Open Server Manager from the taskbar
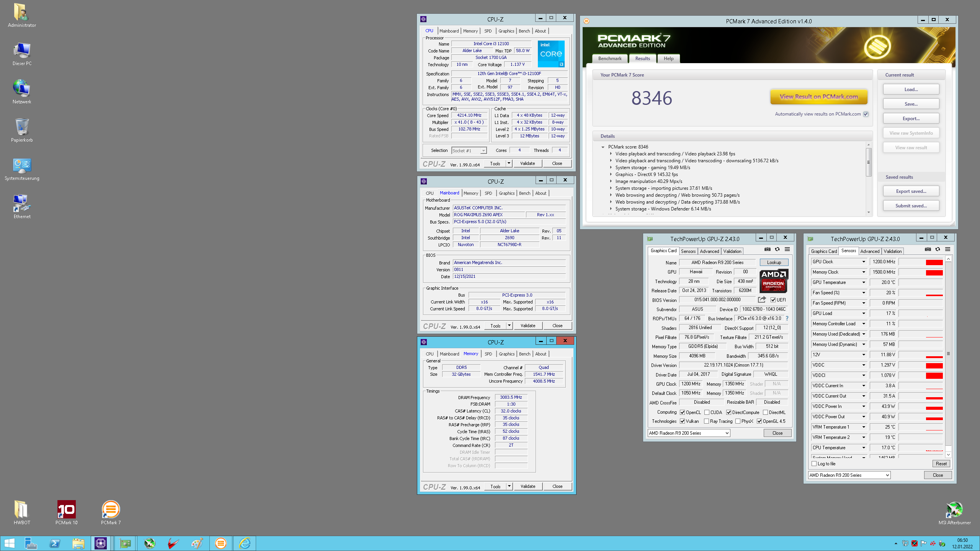Image resolution: width=980 pixels, height=551 pixels. (x=31, y=543)
